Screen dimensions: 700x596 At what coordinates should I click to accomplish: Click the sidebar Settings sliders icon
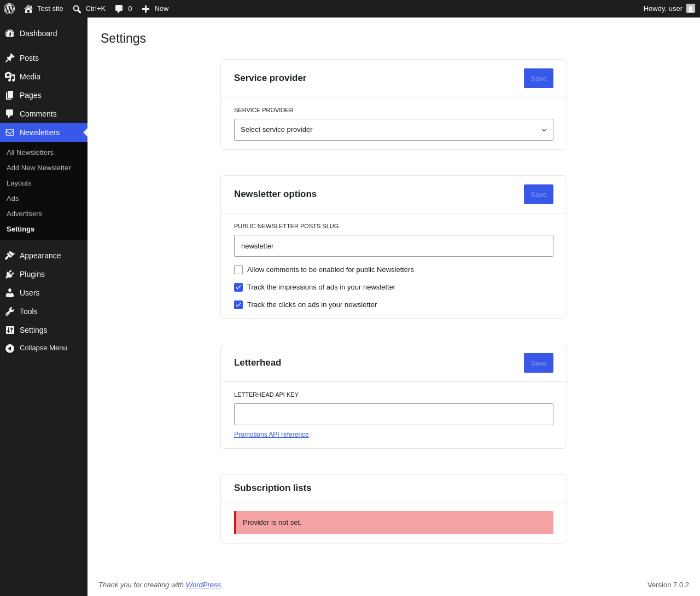click(10, 330)
